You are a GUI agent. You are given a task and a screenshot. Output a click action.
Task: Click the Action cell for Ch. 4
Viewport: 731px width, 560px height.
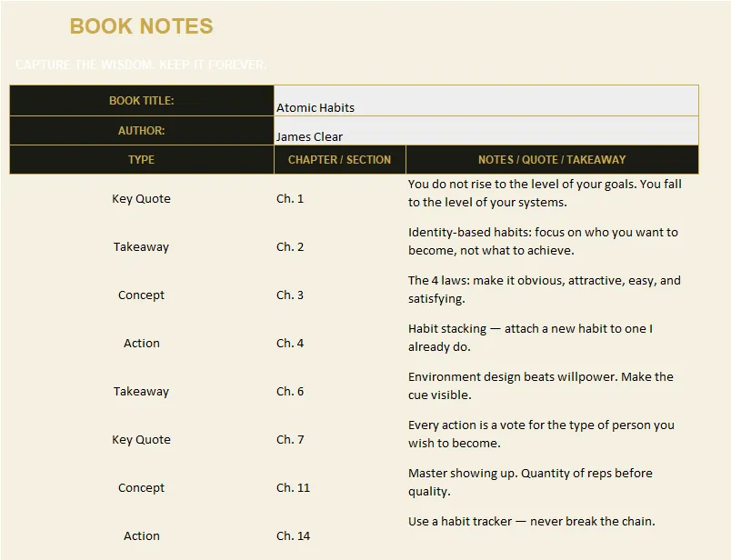142,343
